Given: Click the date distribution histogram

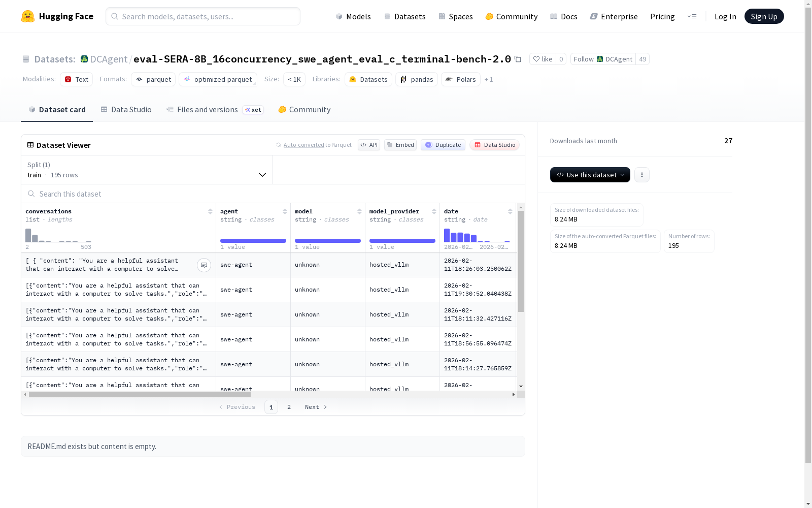Looking at the screenshot, I should [x=477, y=235].
